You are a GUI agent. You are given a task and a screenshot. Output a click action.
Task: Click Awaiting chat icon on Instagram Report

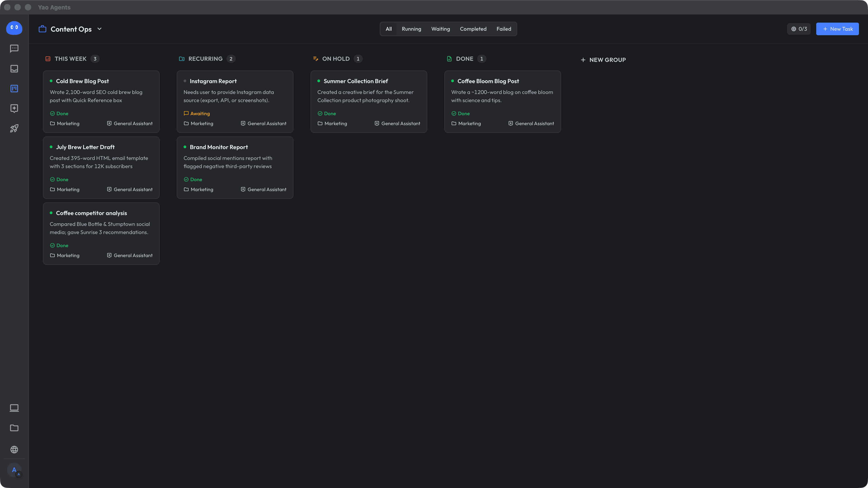pos(186,113)
